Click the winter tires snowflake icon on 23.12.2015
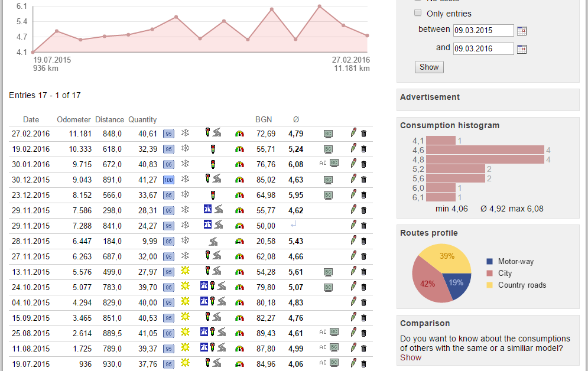This screenshot has height=371, width=588. coord(184,194)
